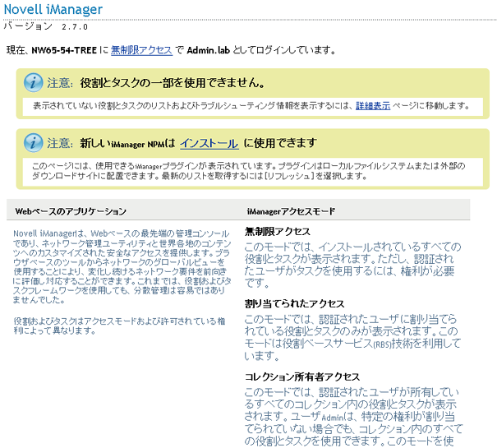497x448 pixels.
Task: Select the バージョン 2.7.0 text
Action: [46, 26]
